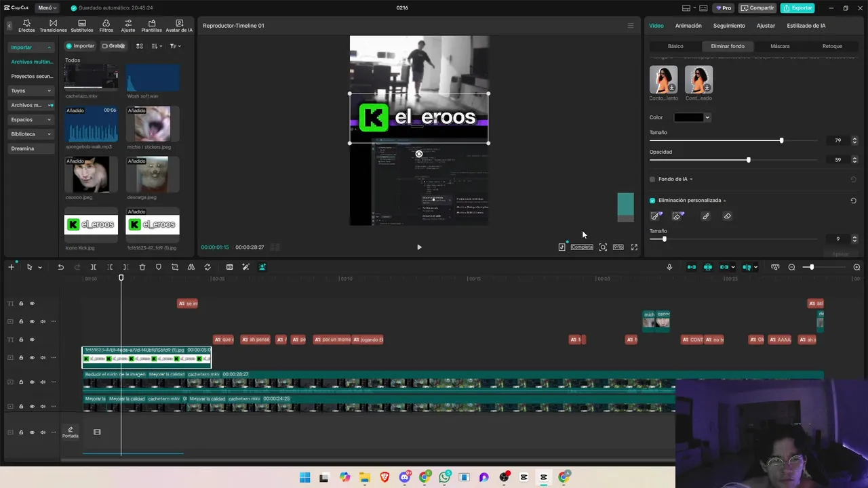
Task: Select the plain brush tool
Action: [706, 216]
